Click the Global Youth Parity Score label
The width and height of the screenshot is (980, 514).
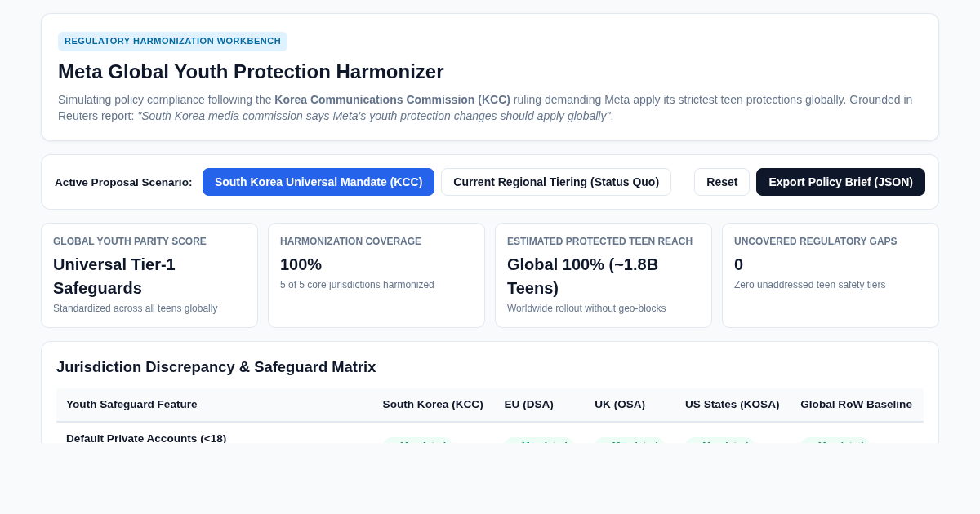point(130,241)
